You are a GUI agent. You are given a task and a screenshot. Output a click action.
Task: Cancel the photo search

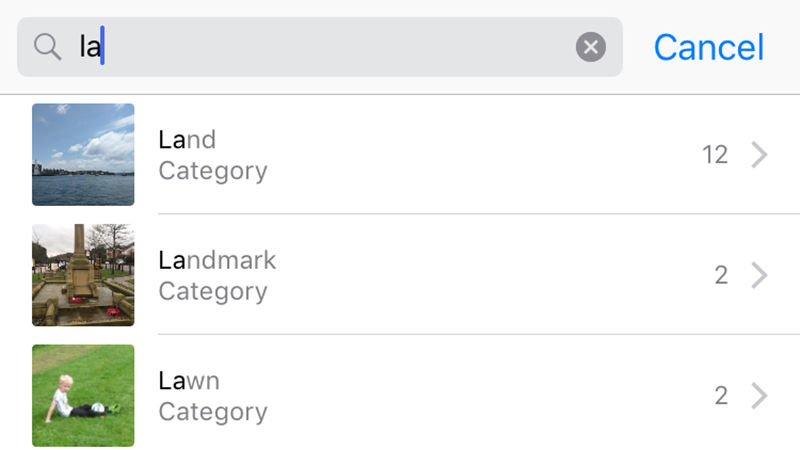click(709, 47)
